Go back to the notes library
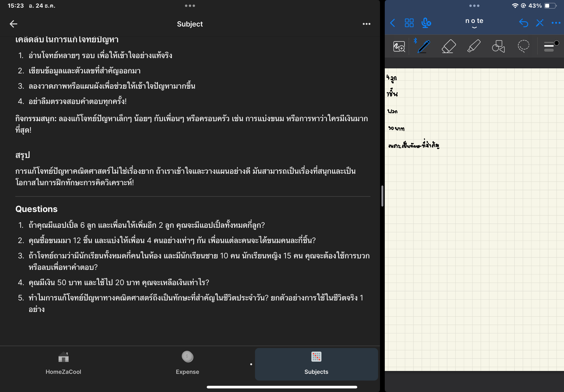Screen dimensions: 564x392 [x=393, y=23]
